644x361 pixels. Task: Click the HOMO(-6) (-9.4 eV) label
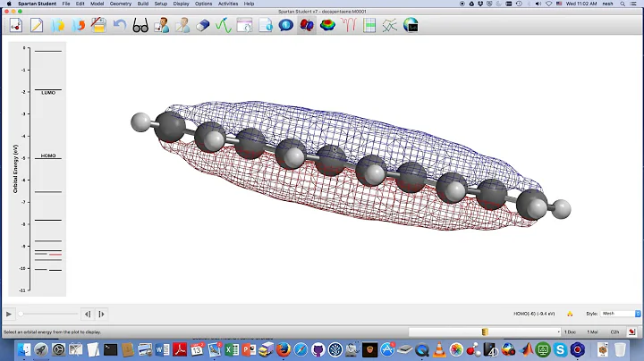point(534,314)
